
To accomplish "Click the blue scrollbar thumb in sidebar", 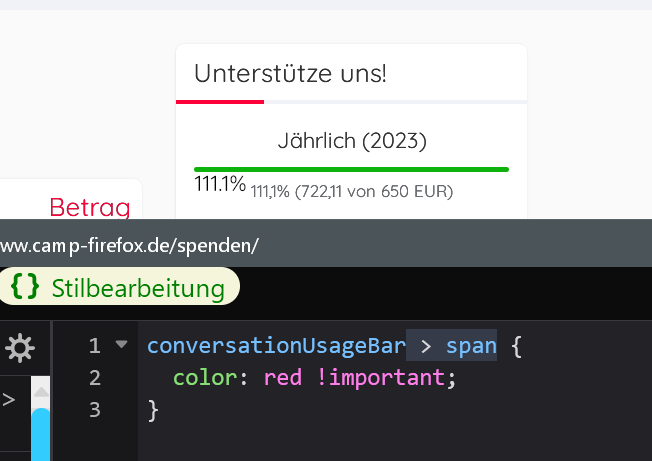I will pyautogui.click(x=40, y=432).
